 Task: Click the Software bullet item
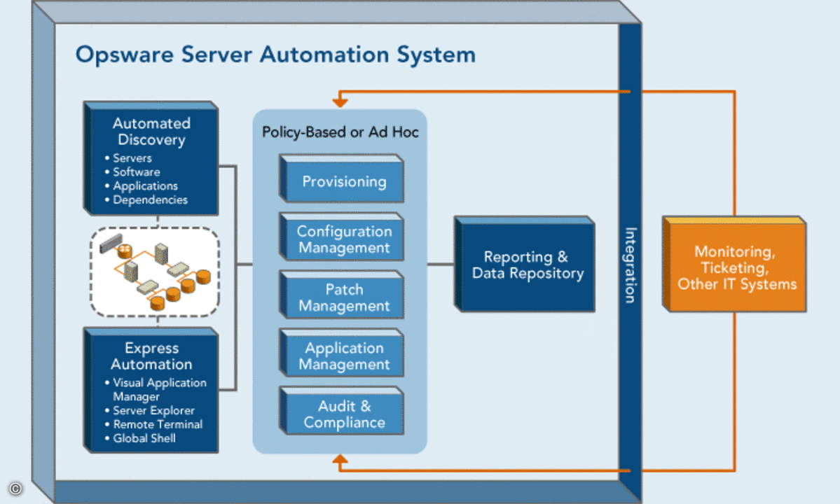(133, 172)
